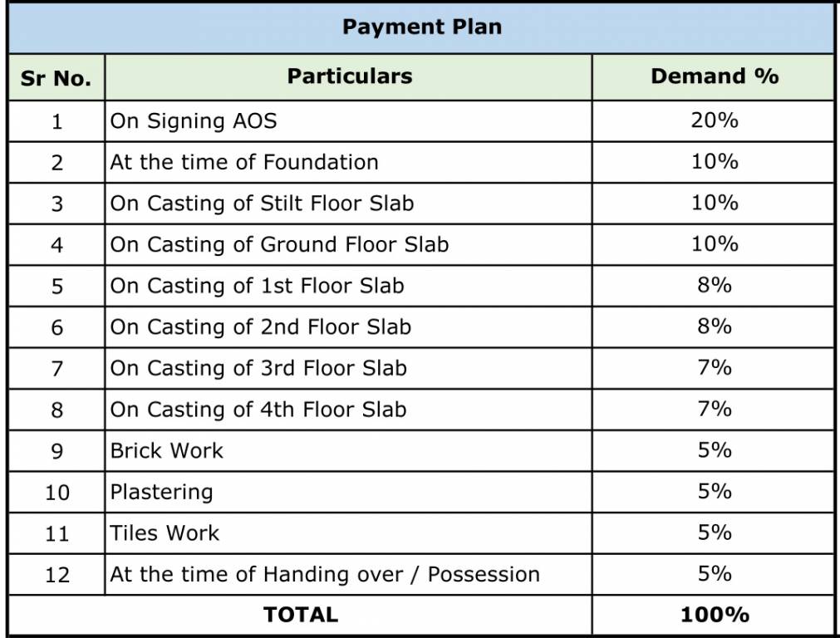Select the On Signing AOS row text

coord(194,121)
